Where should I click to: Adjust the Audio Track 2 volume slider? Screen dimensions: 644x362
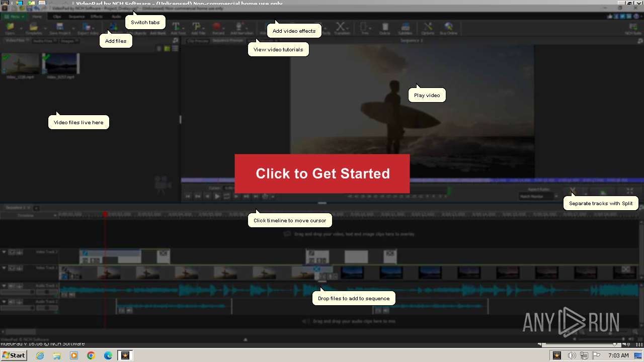click(x=17, y=308)
